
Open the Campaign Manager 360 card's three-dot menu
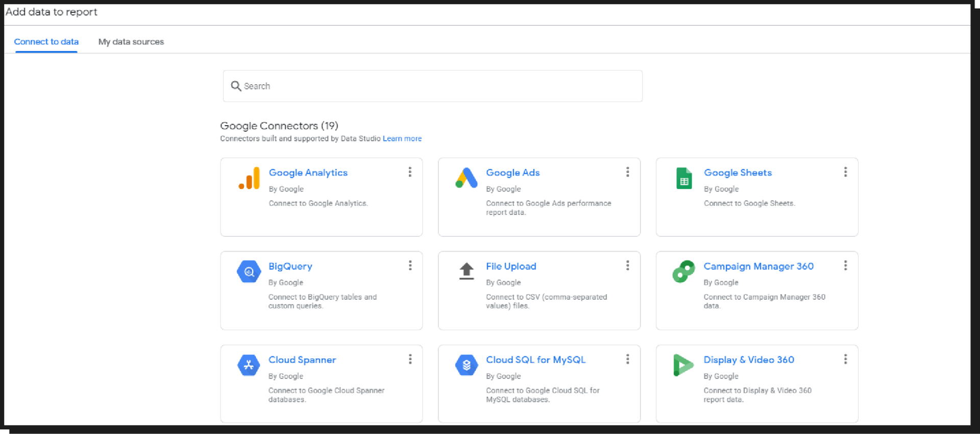pos(846,266)
